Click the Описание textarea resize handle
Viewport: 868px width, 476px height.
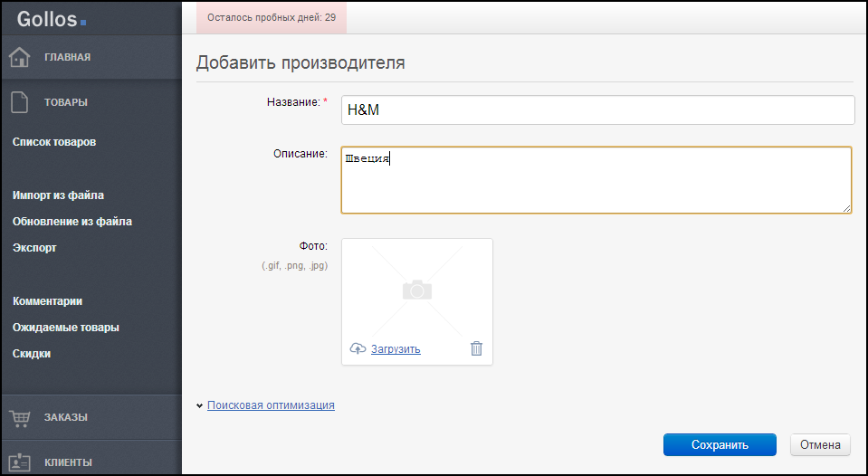point(846,208)
